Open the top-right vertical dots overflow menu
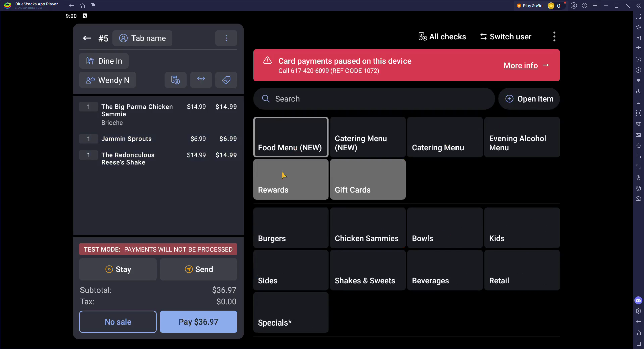 [554, 37]
